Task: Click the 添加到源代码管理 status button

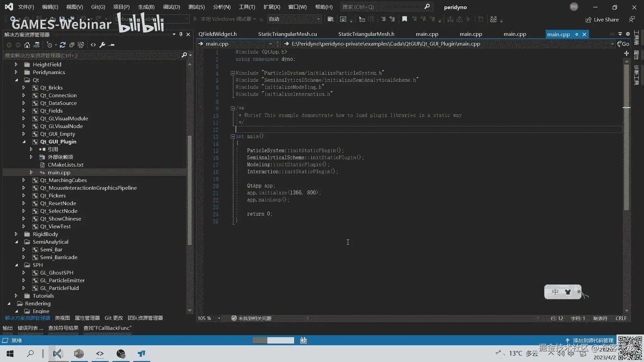Action: click(590, 341)
